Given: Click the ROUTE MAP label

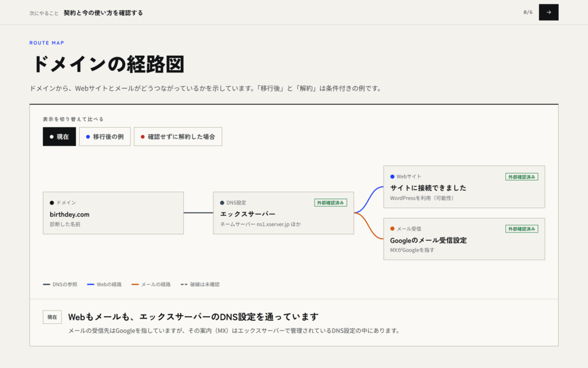Looking at the screenshot, I should (47, 43).
